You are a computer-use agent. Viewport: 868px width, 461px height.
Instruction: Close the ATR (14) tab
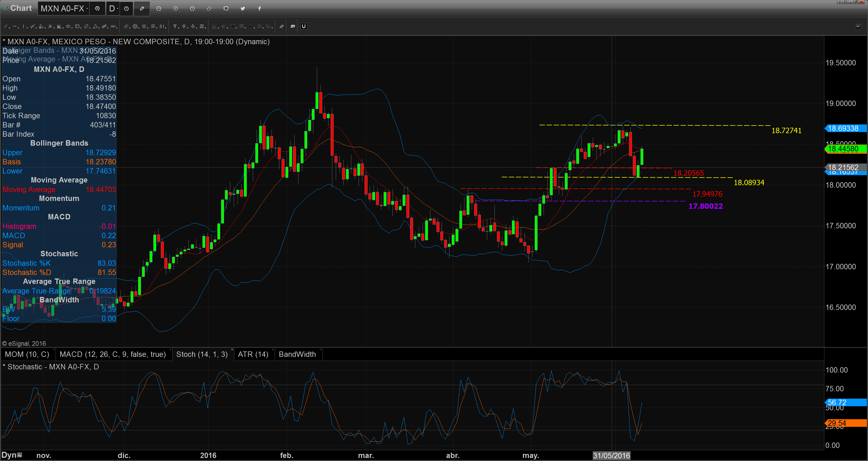[x=273, y=350]
